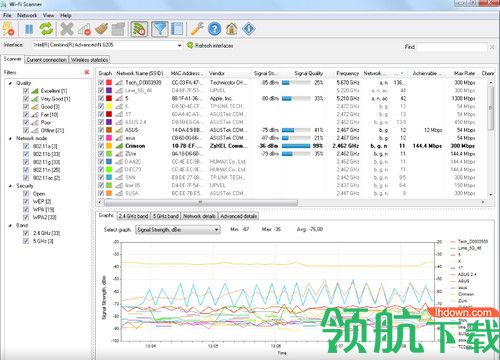Toggle the 802.11ac network mode checkbox
The height and width of the screenshot is (360, 500).
click(26, 178)
